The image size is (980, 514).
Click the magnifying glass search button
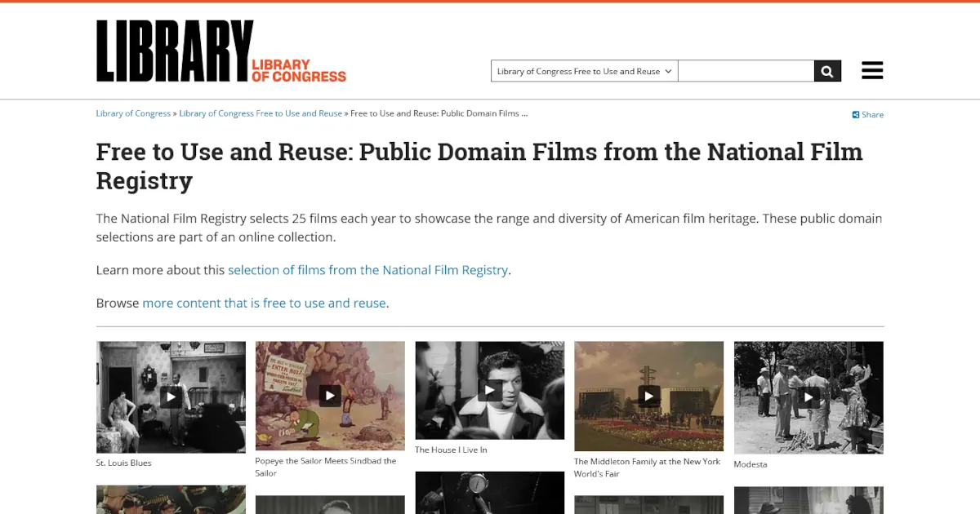pyautogui.click(x=827, y=71)
